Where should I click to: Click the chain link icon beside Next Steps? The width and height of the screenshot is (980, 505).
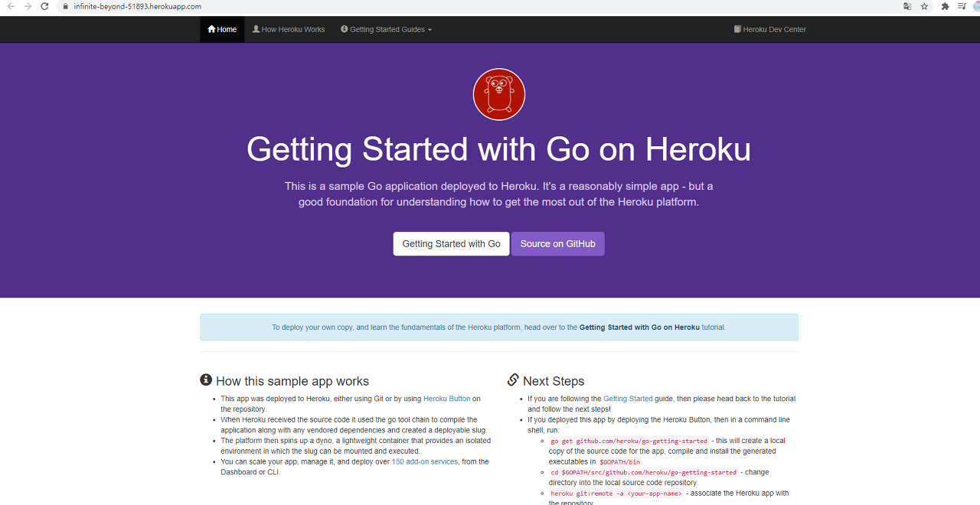(x=513, y=380)
